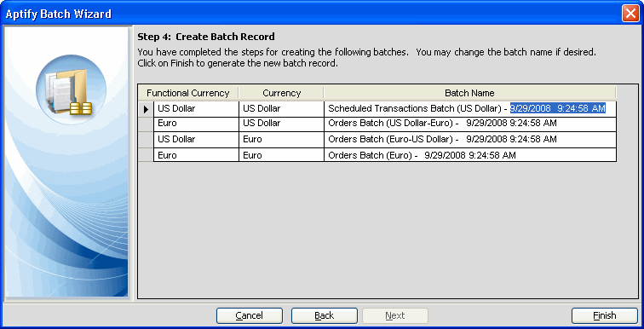Select row header of Orders Batch (Euro) row

(x=146, y=155)
